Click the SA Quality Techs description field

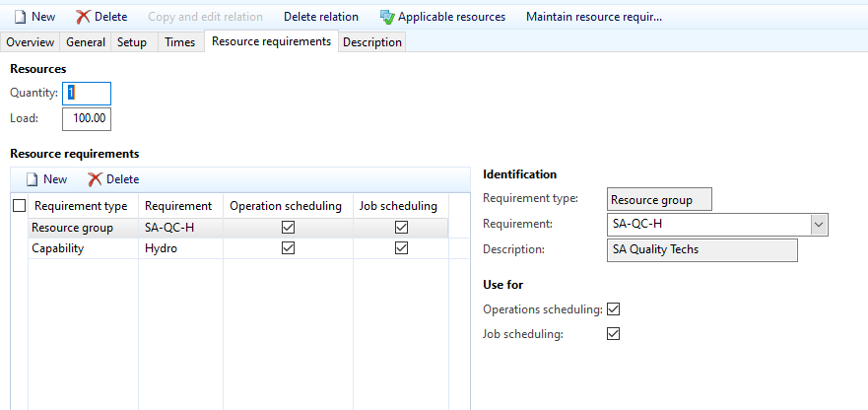[x=701, y=250]
